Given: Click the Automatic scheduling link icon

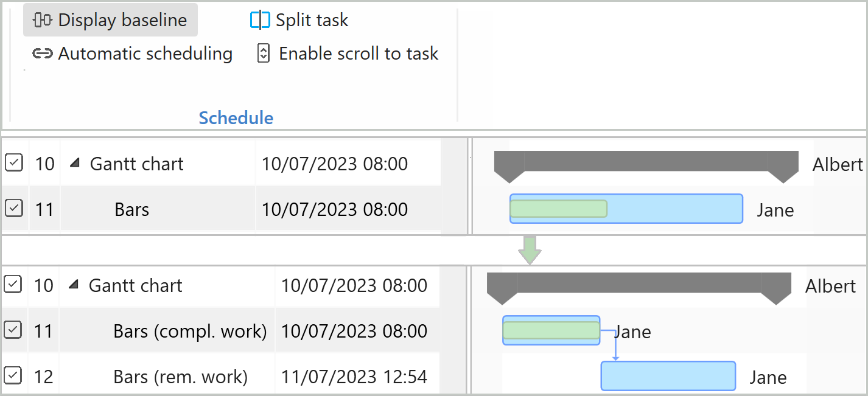Looking at the screenshot, I should [42, 54].
